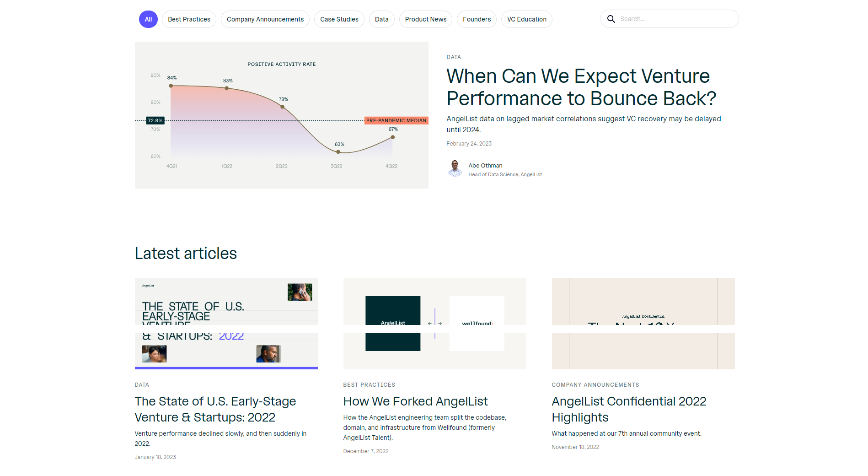Read The State of U.S. Early-Stage Venture article

click(215, 409)
